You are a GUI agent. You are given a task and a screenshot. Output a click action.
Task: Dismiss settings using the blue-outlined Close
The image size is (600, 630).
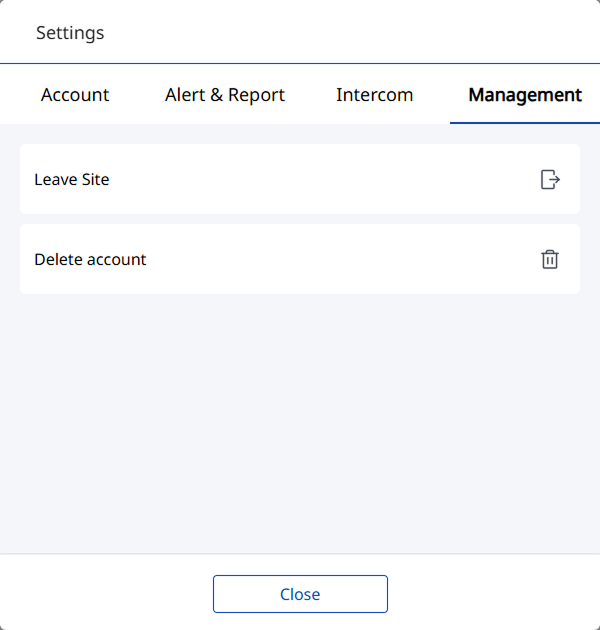(x=300, y=594)
